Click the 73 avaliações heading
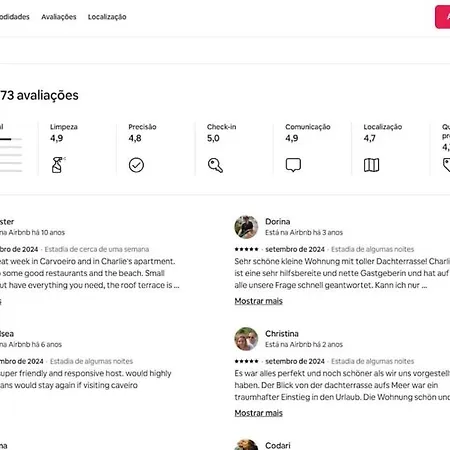This screenshot has width=450, height=450. click(39, 95)
